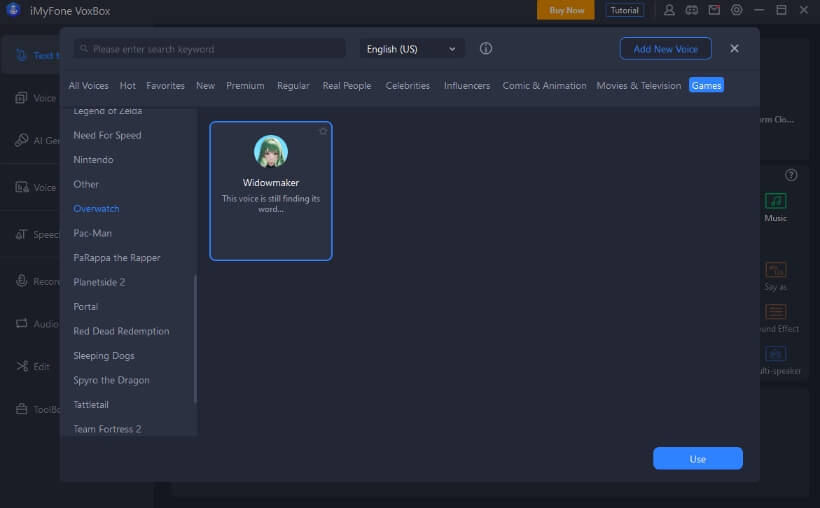Open the Speech to Text sidebar icon
Viewport: 820px width, 508px height.
[x=21, y=234]
